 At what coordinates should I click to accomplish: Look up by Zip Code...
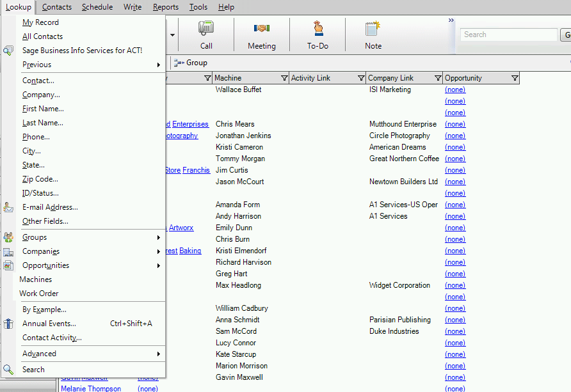(40, 179)
